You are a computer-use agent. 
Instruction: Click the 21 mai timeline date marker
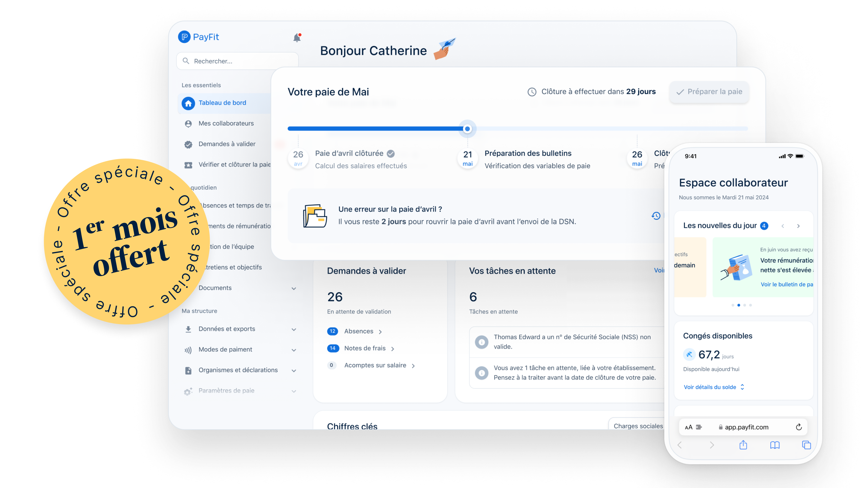tap(467, 158)
